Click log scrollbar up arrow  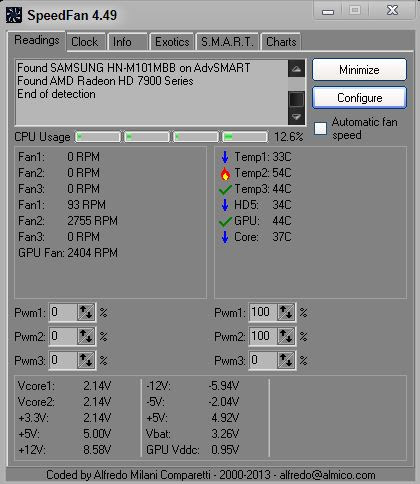296,69
